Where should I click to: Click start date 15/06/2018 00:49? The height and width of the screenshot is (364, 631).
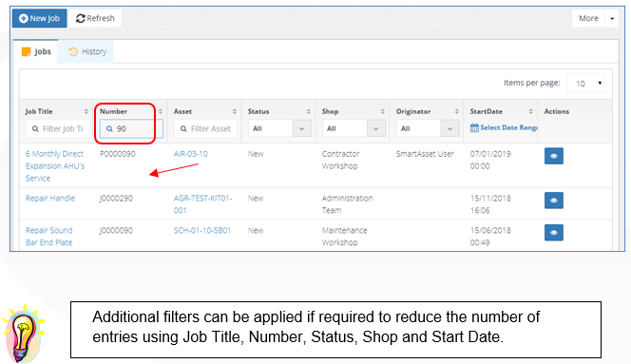coord(490,237)
